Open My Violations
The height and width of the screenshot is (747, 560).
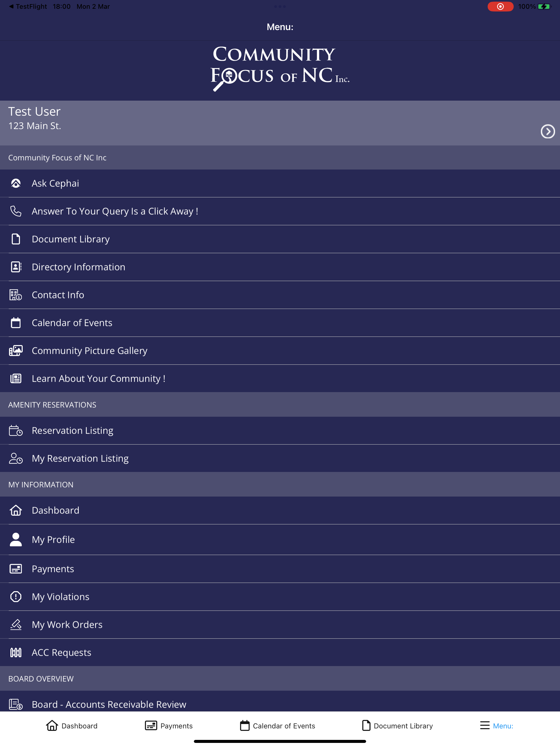[x=280, y=597]
